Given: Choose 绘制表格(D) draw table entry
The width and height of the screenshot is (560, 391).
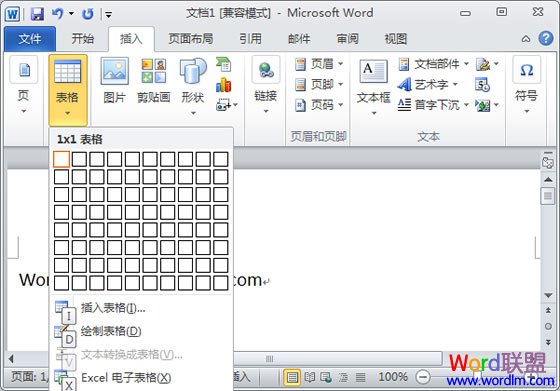Looking at the screenshot, I should [141, 331].
